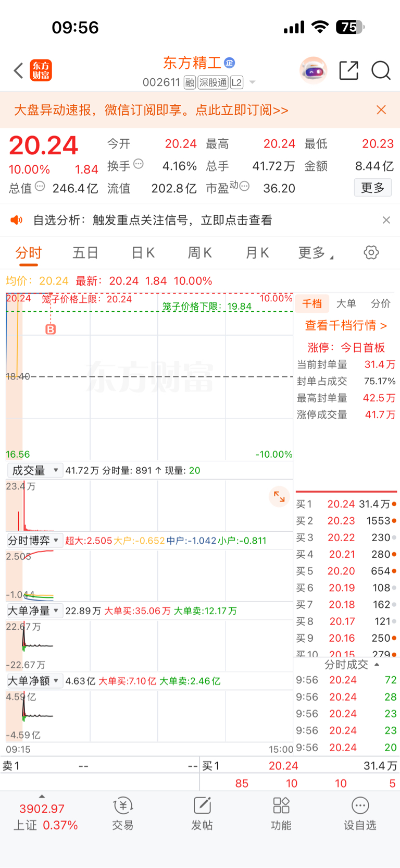The image size is (400, 868).
Task: Tap the 融 margin tag
Action: (x=190, y=82)
